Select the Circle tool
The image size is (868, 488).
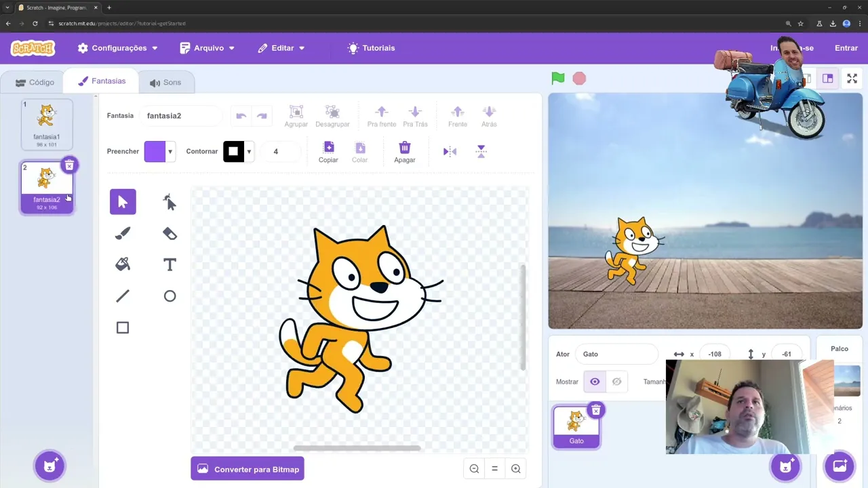(x=170, y=296)
